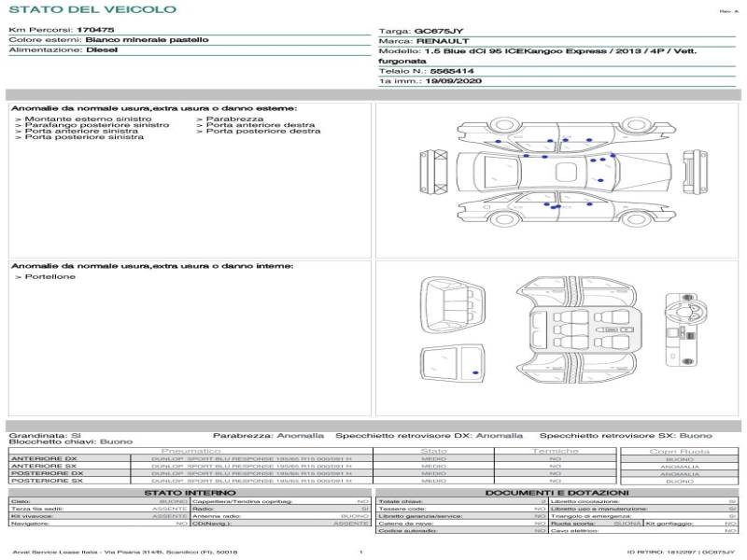The width and height of the screenshot is (747, 560).
Task: Click the first registration date 19/09/2020
Action: tap(453, 81)
